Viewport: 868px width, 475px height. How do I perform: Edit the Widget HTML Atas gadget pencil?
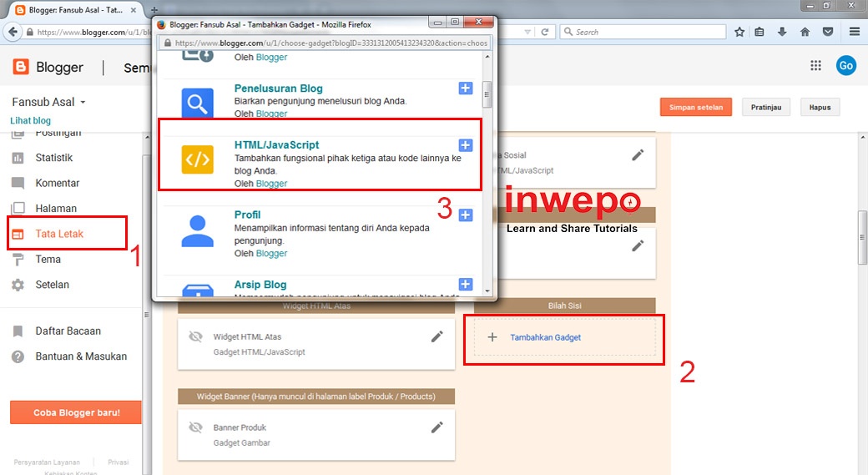click(x=437, y=336)
